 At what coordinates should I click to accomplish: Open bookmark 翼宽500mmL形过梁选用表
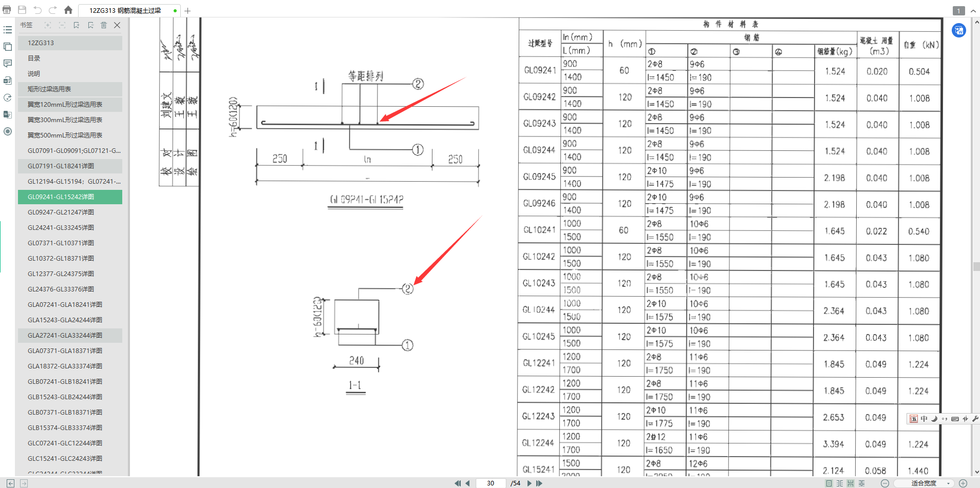point(70,135)
